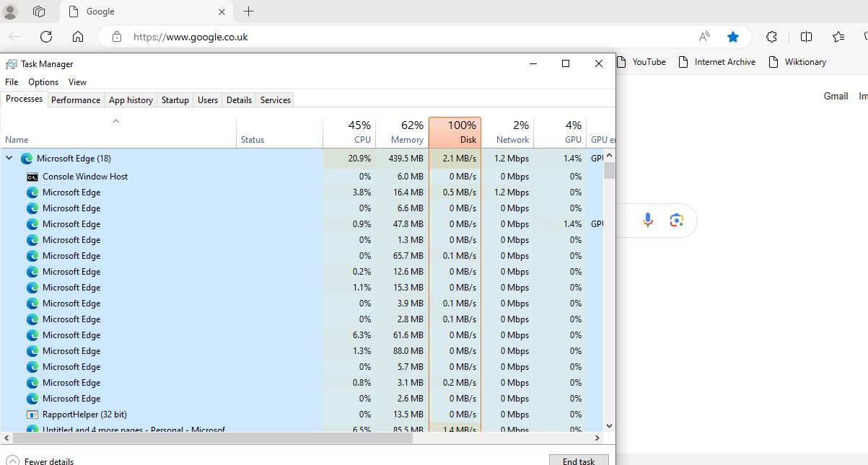Sort processes by GPU usage
The image size is (868, 465).
tap(560, 133)
